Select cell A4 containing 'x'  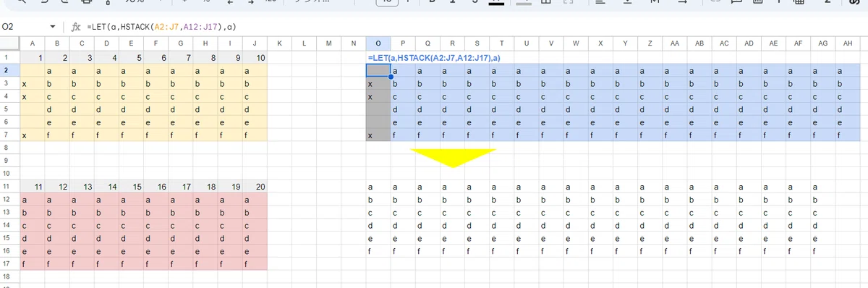pos(33,96)
